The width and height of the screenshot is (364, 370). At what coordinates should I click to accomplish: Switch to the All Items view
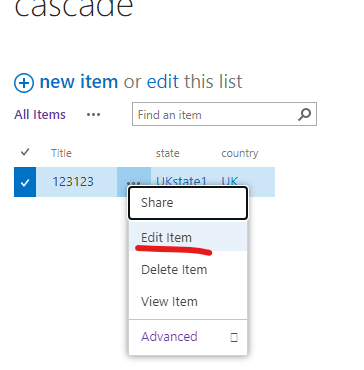[x=40, y=115]
